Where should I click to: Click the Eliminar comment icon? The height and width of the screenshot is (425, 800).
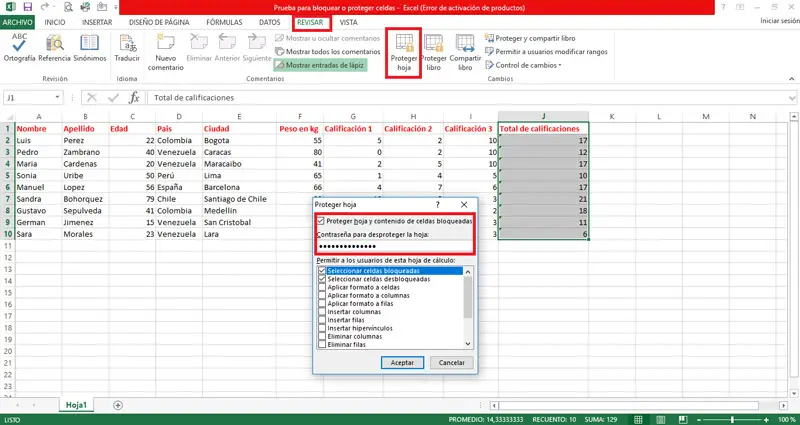tap(199, 43)
